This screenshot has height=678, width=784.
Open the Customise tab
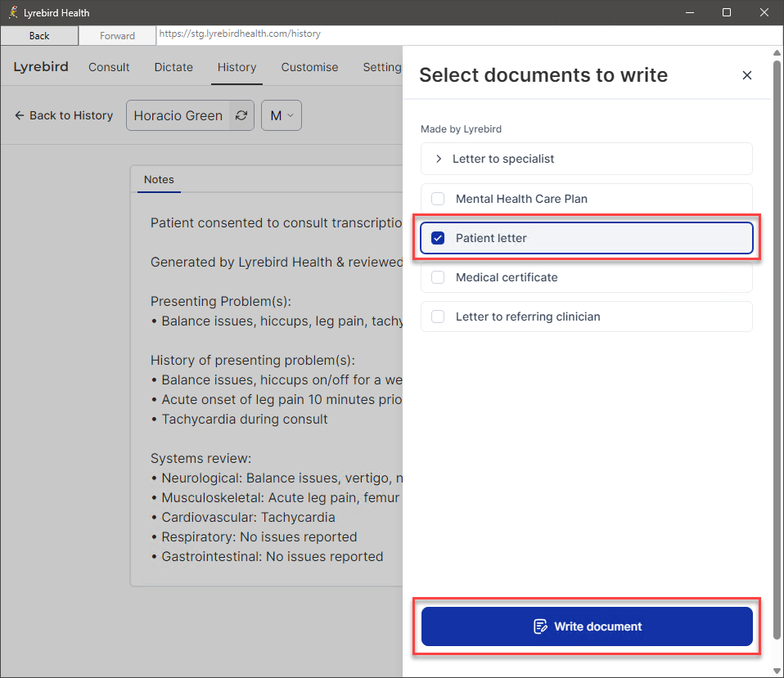pos(309,67)
